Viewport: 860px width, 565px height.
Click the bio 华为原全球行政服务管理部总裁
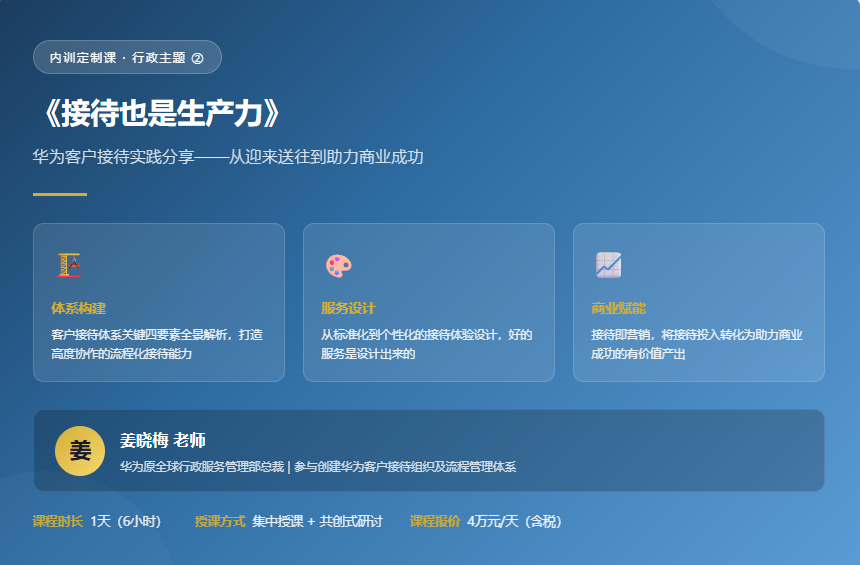[x=202, y=467]
